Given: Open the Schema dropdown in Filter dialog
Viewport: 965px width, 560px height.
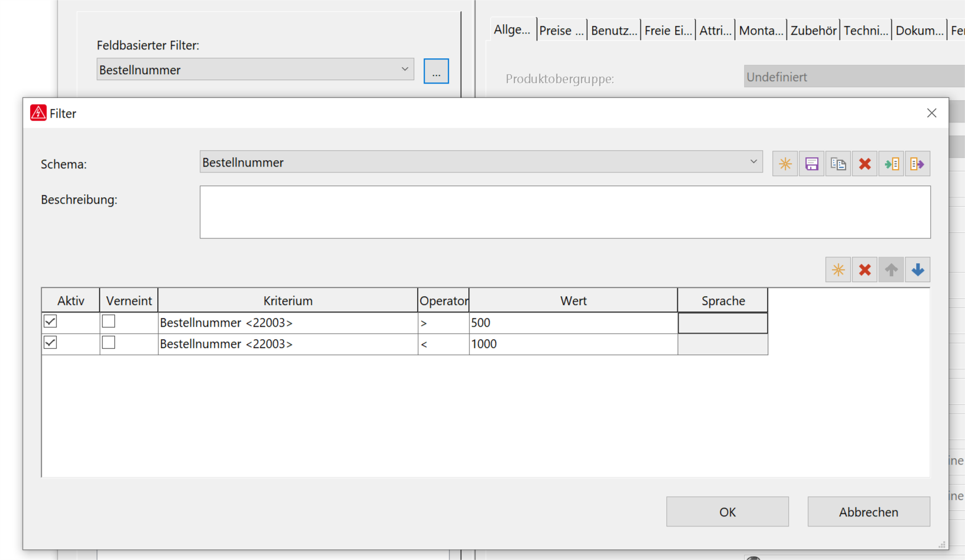Looking at the screenshot, I should [x=481, y=162].
